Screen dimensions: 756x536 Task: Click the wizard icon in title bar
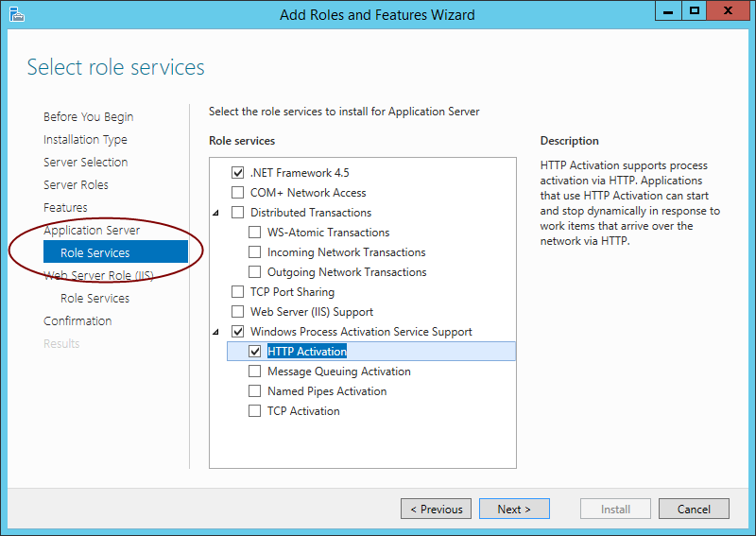(x=16, y=14)
